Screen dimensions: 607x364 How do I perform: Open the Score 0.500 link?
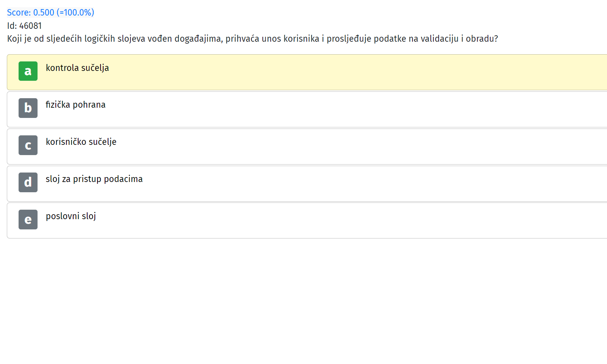[50, 13]
